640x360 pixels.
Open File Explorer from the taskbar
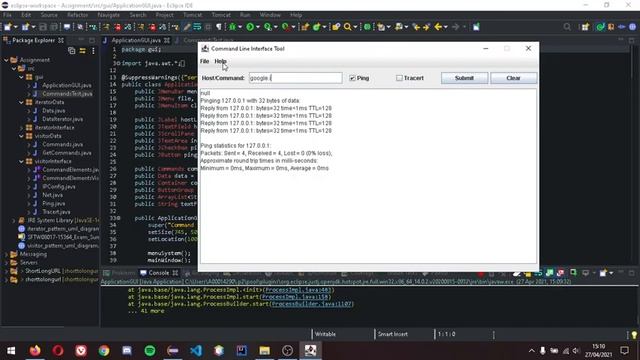point(264,351)
